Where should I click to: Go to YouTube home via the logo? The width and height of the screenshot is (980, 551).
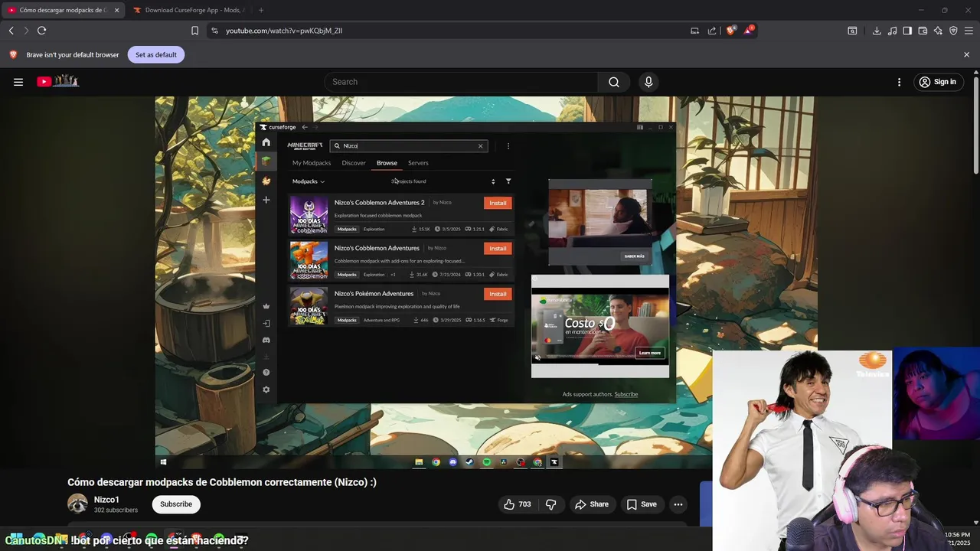point(57,81)
